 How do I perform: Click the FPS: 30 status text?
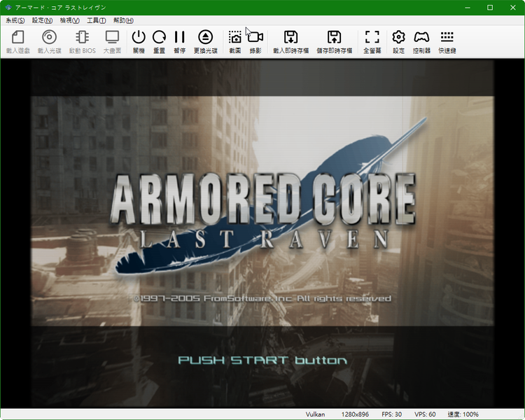[391, 414]
